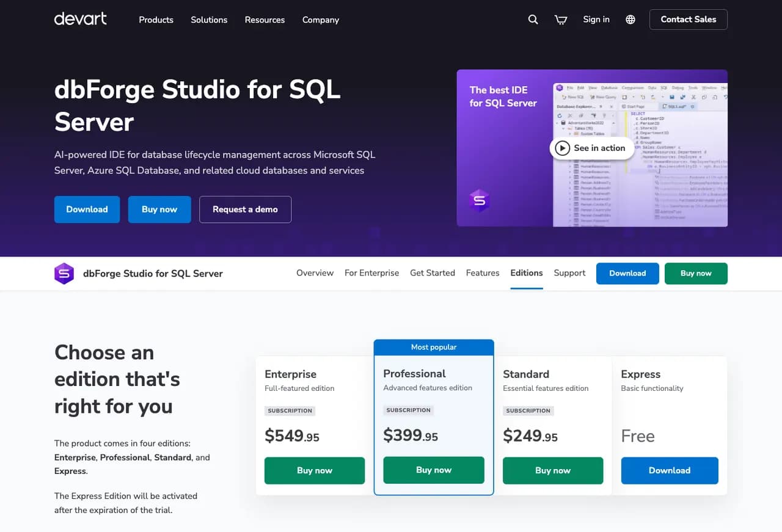782x532 pixels.
Task: Go to the For Enterprise tab
Action: pyautogui.click(x=371, y=273)
